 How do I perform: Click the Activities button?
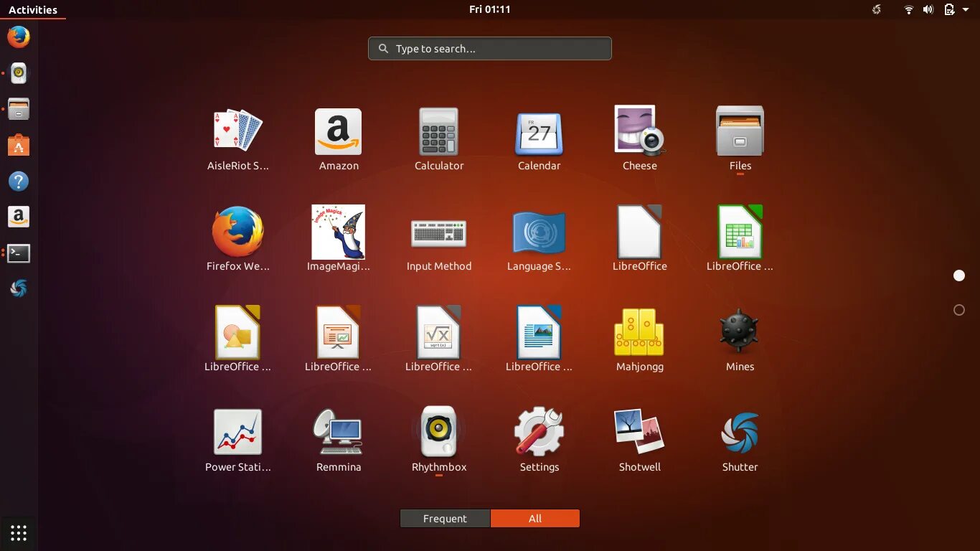tap(33, 9)
